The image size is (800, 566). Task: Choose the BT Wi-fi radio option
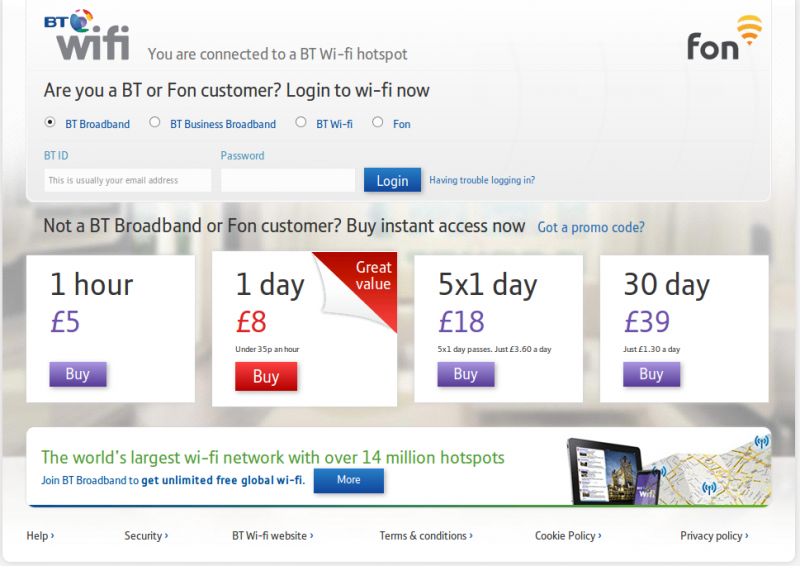pyautogui.click(x=301, y=123)
